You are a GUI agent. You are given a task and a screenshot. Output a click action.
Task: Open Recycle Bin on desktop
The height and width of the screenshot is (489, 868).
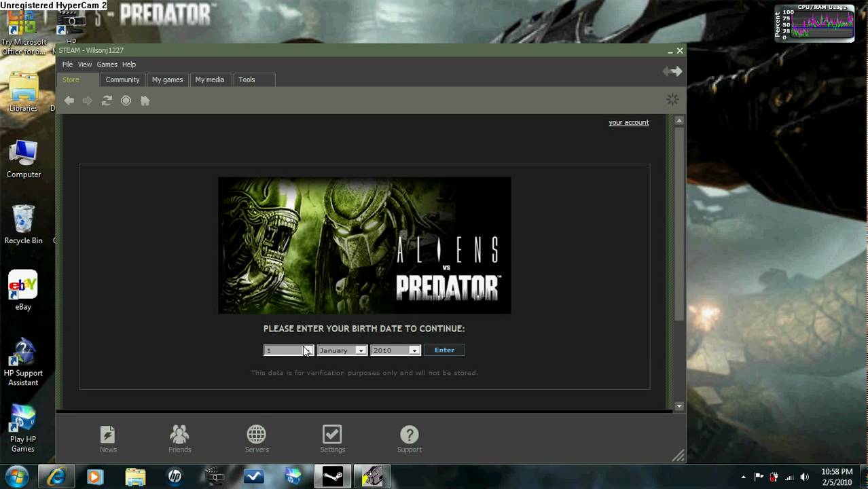point(23,225)
